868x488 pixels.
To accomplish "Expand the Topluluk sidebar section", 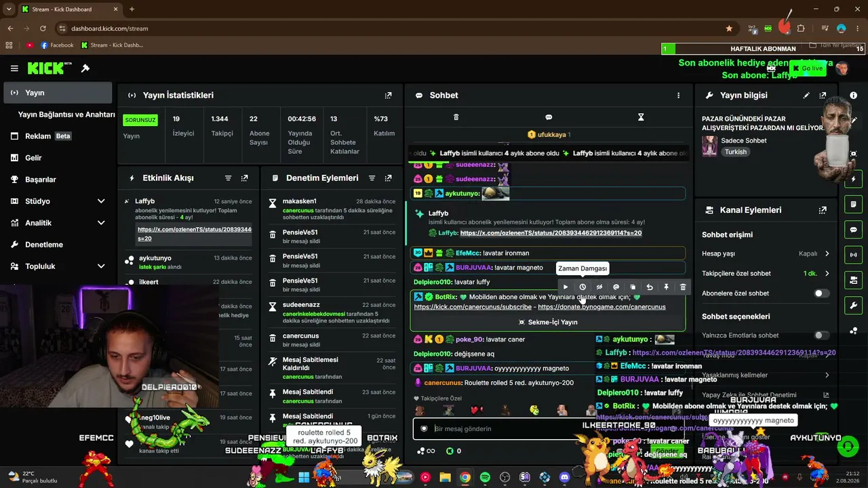I will [101, 266].
